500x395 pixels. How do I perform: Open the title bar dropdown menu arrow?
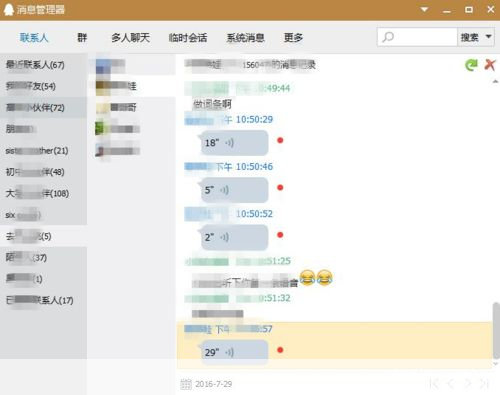coord(424,10)
